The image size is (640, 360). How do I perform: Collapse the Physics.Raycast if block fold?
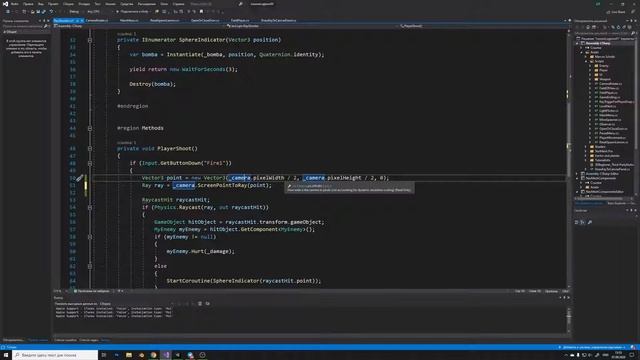90,207
